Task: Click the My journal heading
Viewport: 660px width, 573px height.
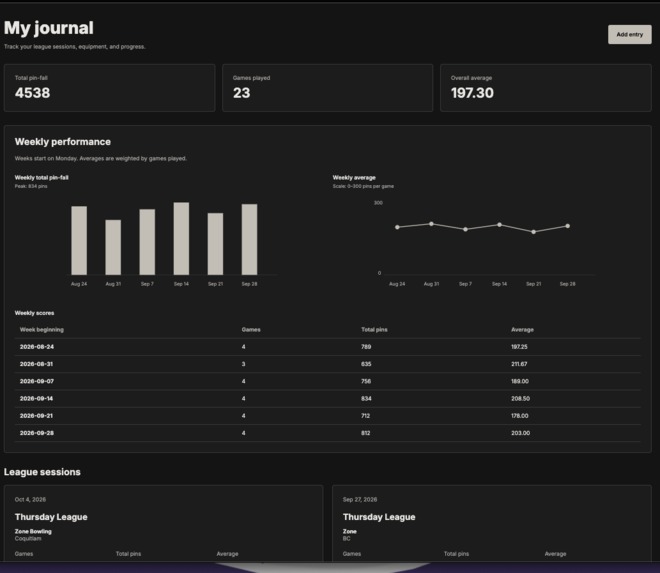Action: tap(49, 28)
